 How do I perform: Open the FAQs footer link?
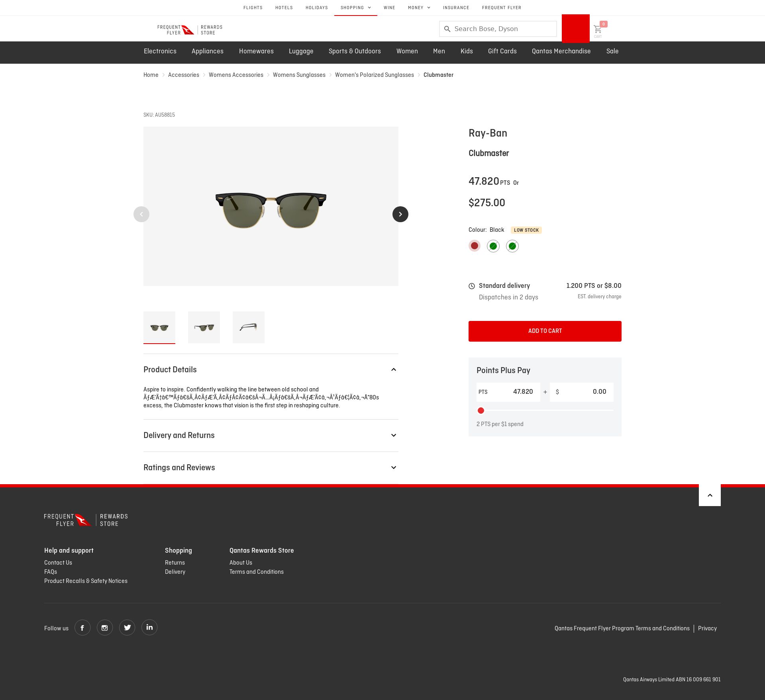pos(51,572)
